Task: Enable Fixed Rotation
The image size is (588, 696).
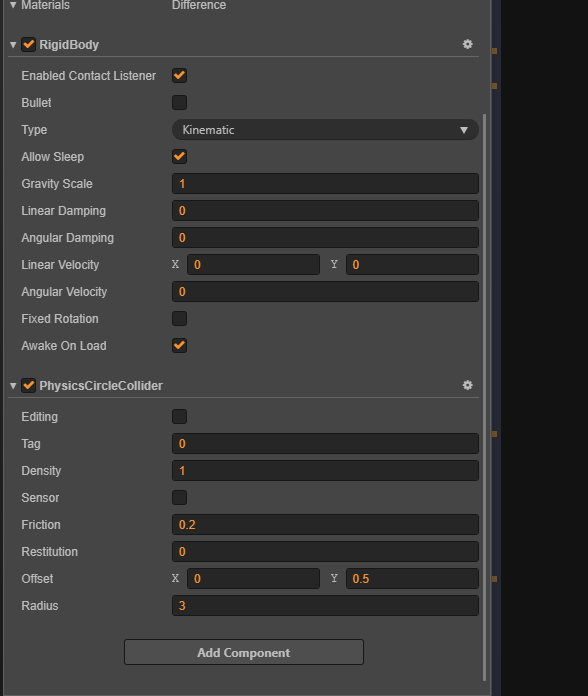Action: click(179, 318)
